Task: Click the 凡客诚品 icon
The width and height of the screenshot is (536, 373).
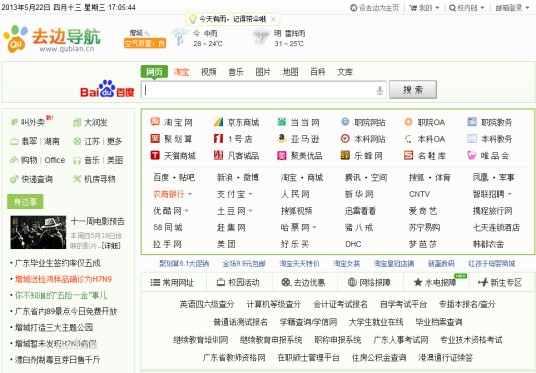Action: point(218,155)
